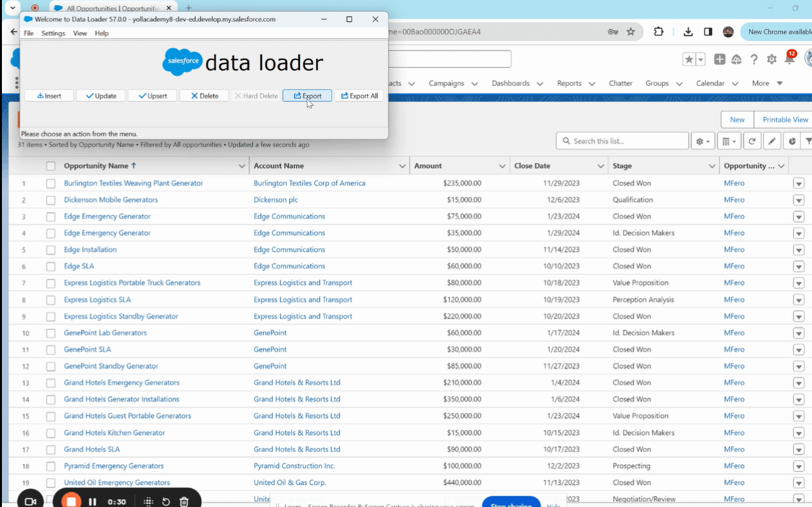Delete the Loom recording trash icon
The image size is (812, 507).
coord(184,502)
